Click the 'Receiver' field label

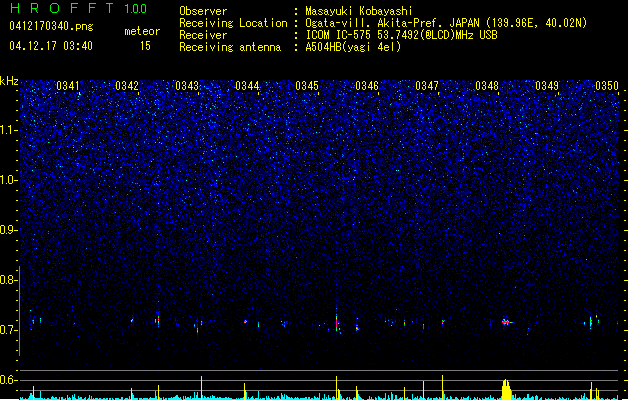click(x=203, y=35)
